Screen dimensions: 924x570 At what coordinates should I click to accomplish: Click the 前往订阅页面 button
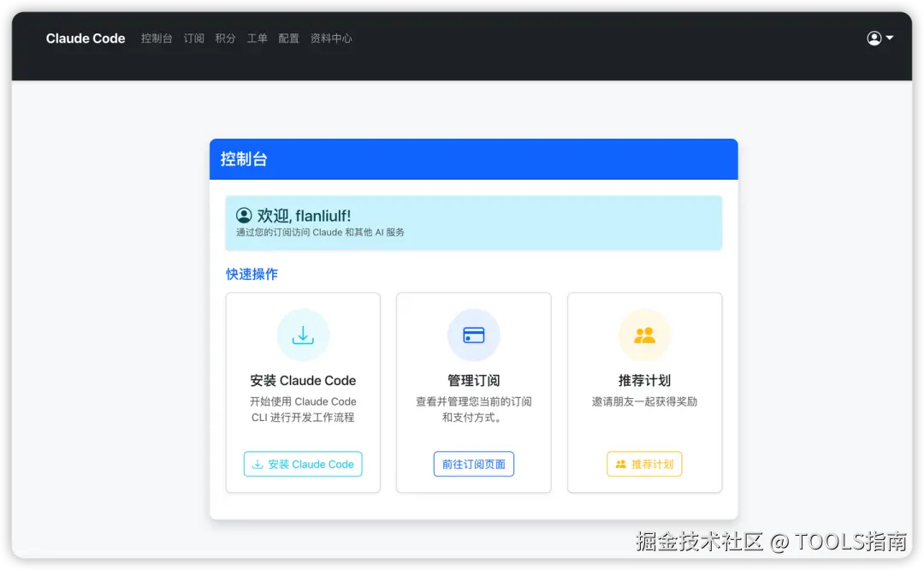474,464
